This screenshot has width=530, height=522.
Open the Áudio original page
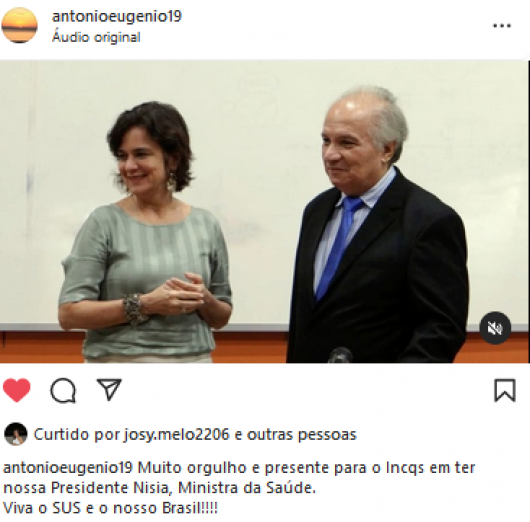point(96,37)
